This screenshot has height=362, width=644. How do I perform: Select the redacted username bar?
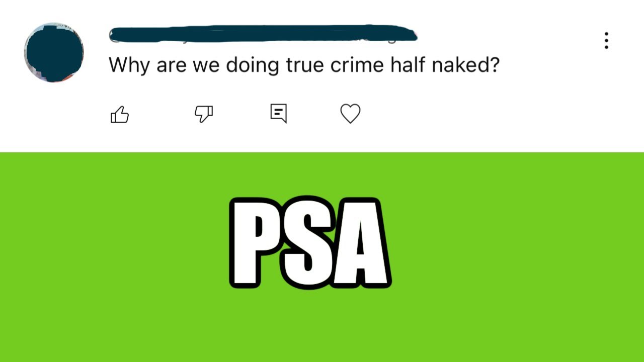[263, 34]
